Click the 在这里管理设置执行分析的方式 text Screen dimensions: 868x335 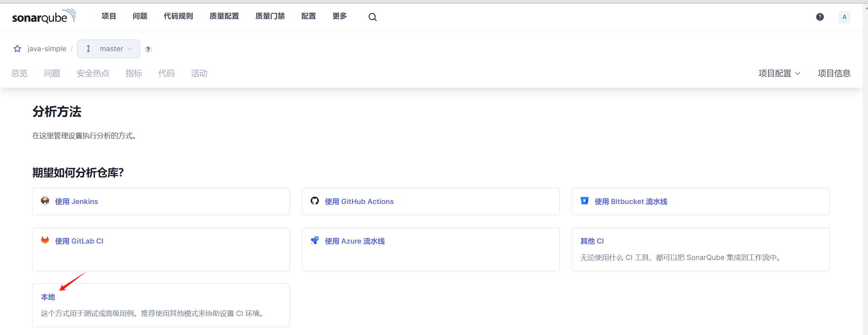[x=84, y=136]
